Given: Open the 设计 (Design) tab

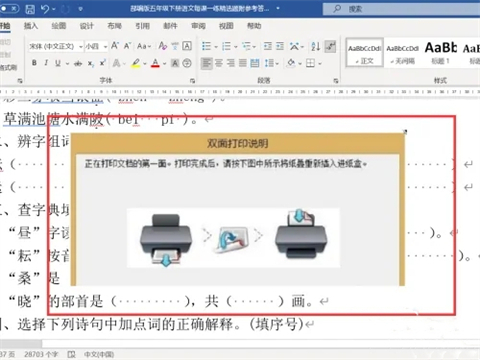Looking at the screenshot, I should pyautogui.click(x=87, y=26).
